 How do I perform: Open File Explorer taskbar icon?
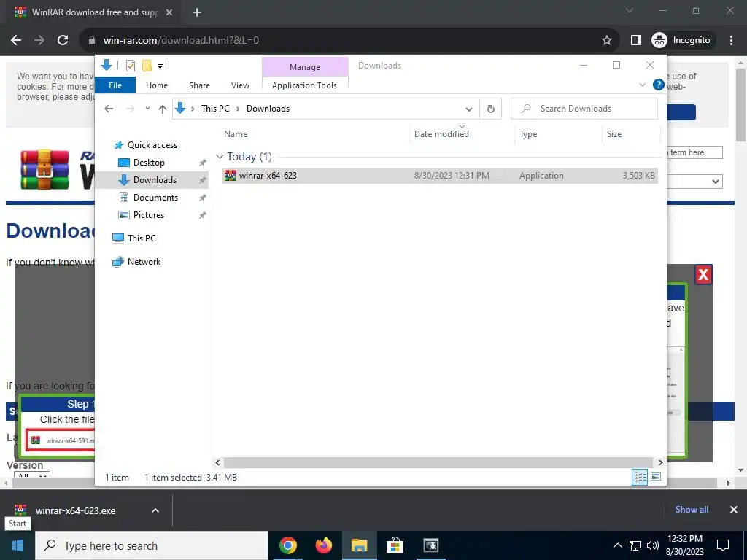pyautogui.click(x=359, y=545)
